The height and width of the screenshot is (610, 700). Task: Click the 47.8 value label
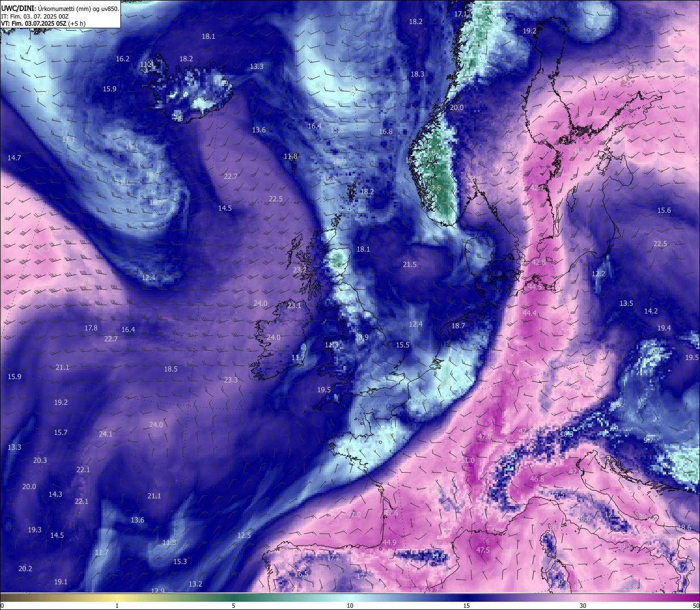pos(485,437)
